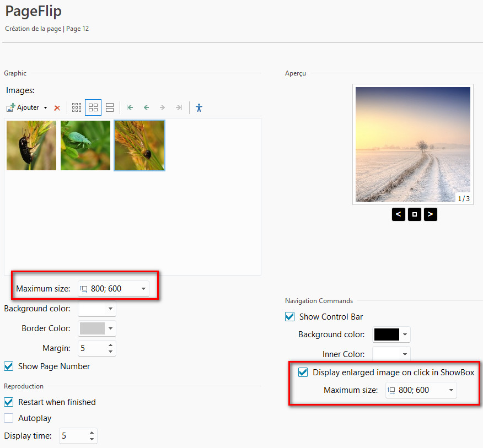Open the accessibility figure icon
Screen dimensions: 483x448
(x=199, y=107)
